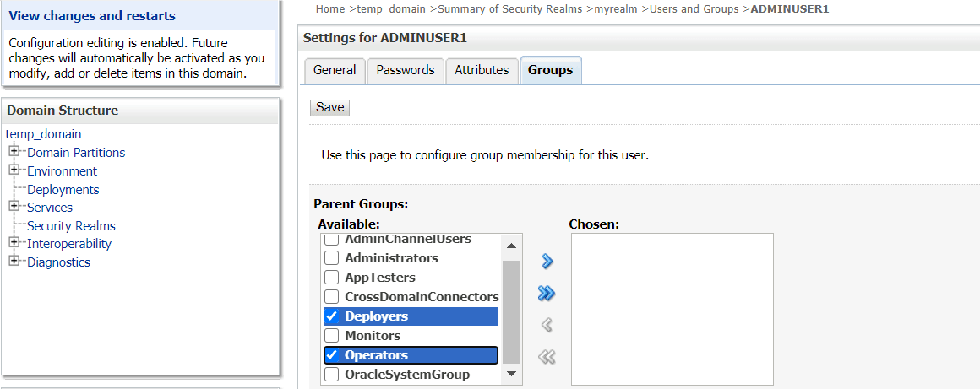The width and height of the screenshot is (980, 389).
Task: Move all groups to Chosen with double arrow
Action: coord(547,293)
